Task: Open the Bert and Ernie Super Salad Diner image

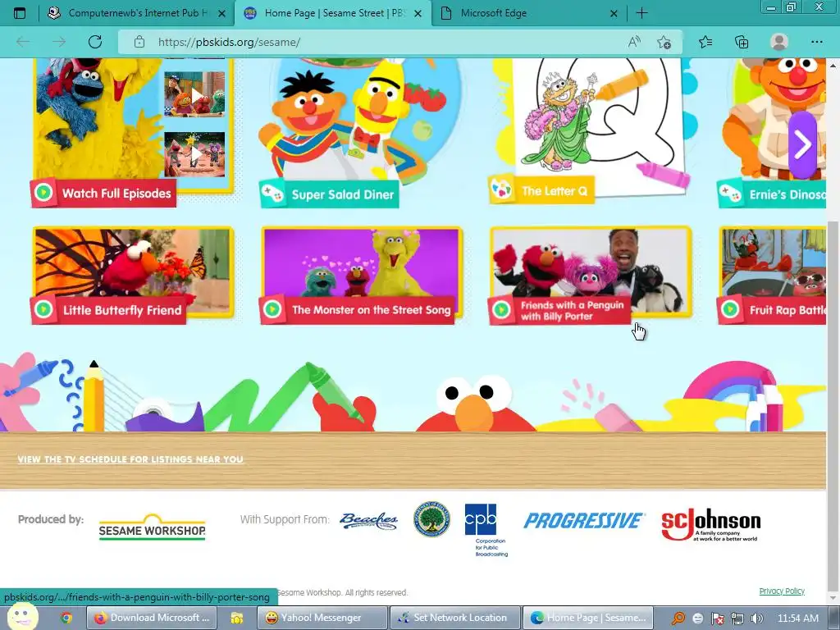Action: click(359, 119)
